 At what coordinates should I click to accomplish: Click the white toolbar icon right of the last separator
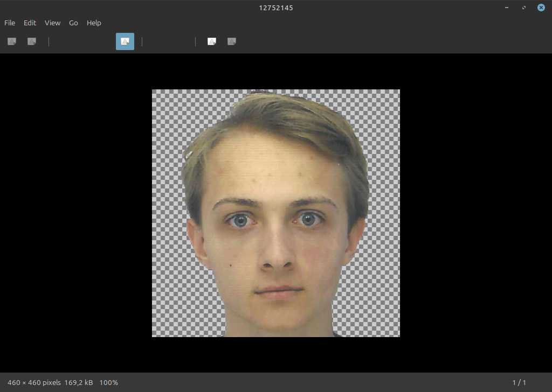(x=212, y=41)
